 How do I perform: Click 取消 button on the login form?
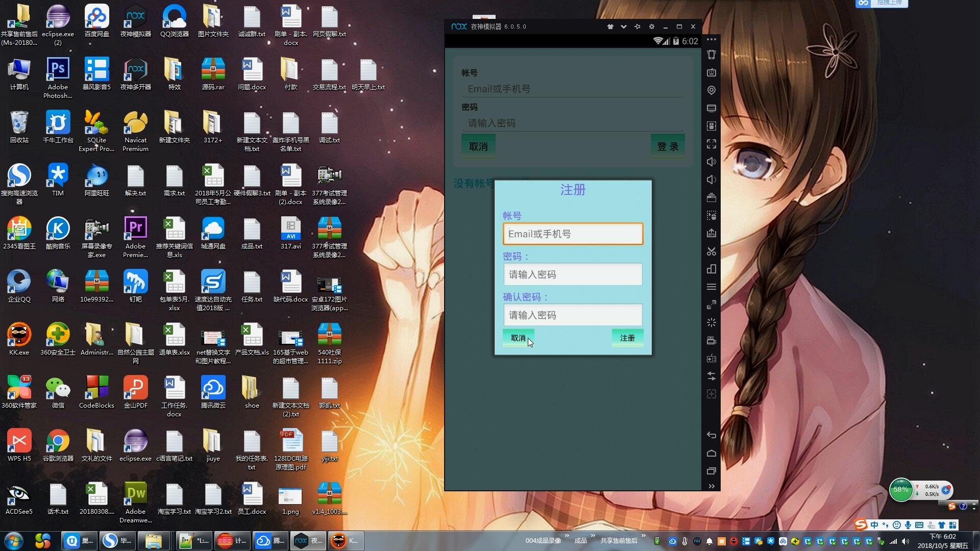478,146
